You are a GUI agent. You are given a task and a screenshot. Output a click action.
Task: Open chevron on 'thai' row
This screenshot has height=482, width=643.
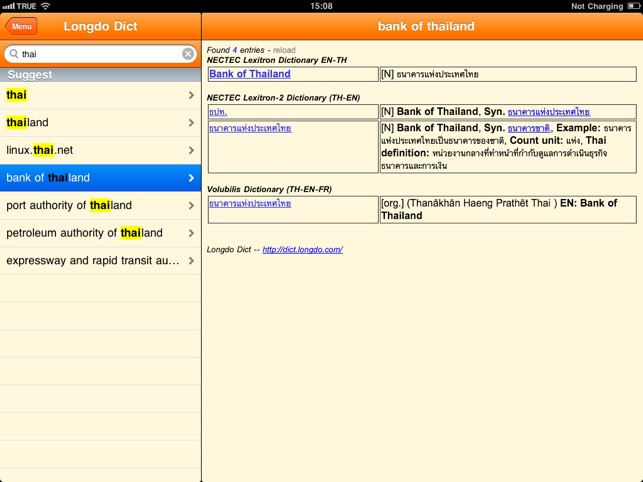tap(191, 95)
